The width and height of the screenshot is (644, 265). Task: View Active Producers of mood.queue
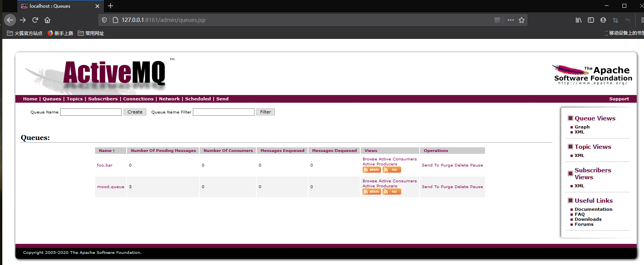[x=380, y=186]
